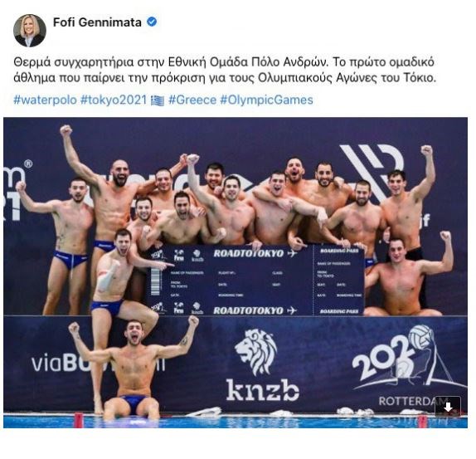
Task: Select the Greek congratulations post text
Action: (x=225, y=70)
